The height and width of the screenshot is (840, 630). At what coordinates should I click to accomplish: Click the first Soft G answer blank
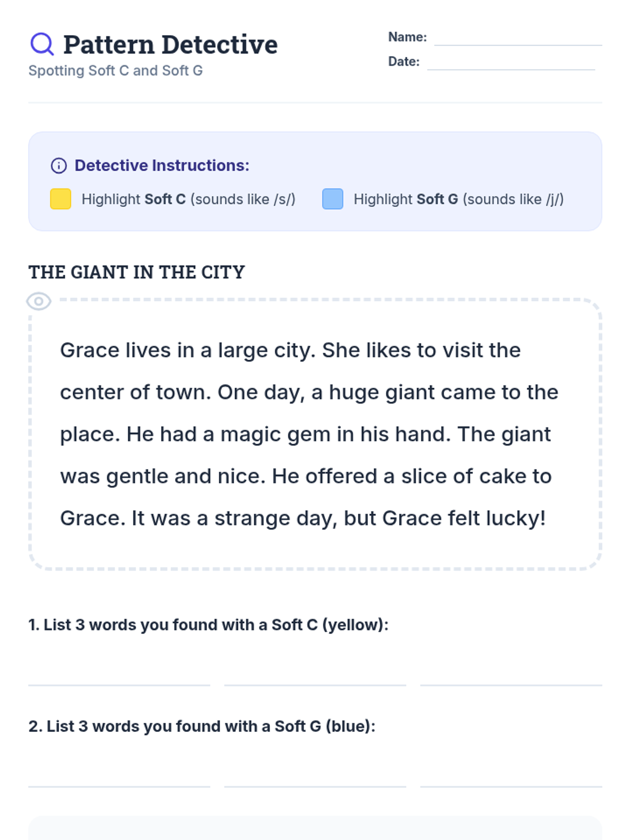[x=119, y=775]
